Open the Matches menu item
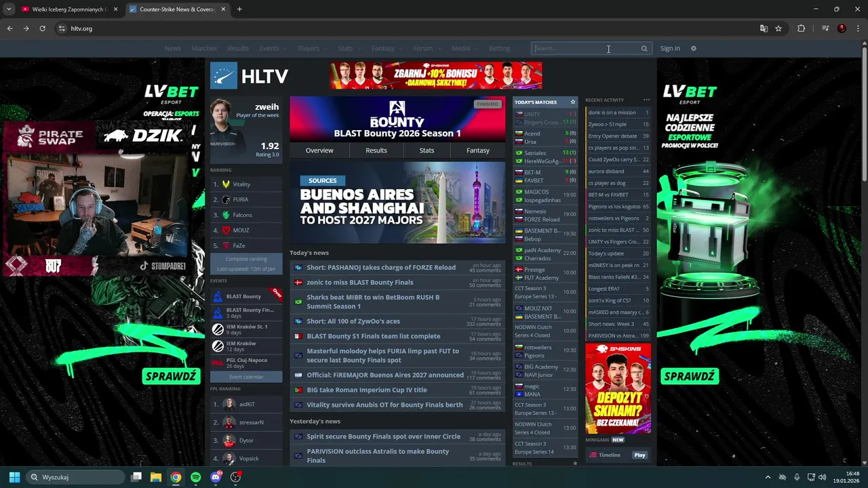 [x=204, y=48]
